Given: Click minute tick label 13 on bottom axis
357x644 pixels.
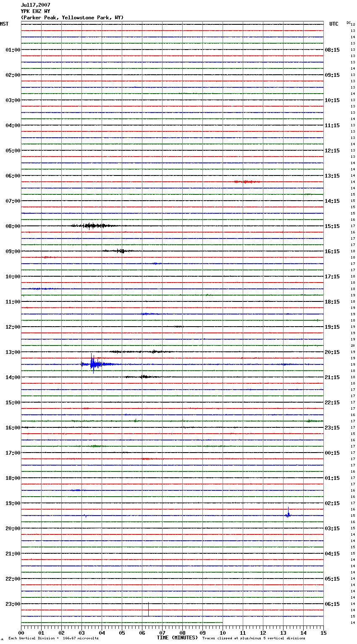Looking at the screenshot, I should [283, 633].
